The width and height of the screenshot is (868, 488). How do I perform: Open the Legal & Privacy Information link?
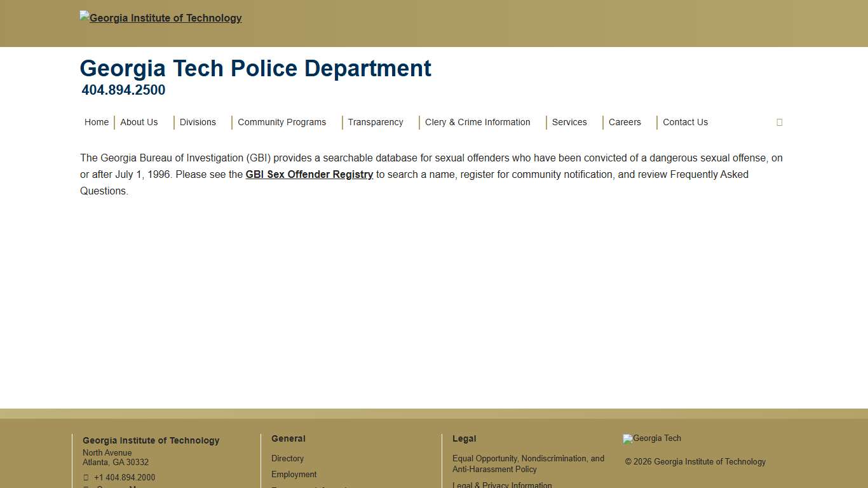coord(502,485)
